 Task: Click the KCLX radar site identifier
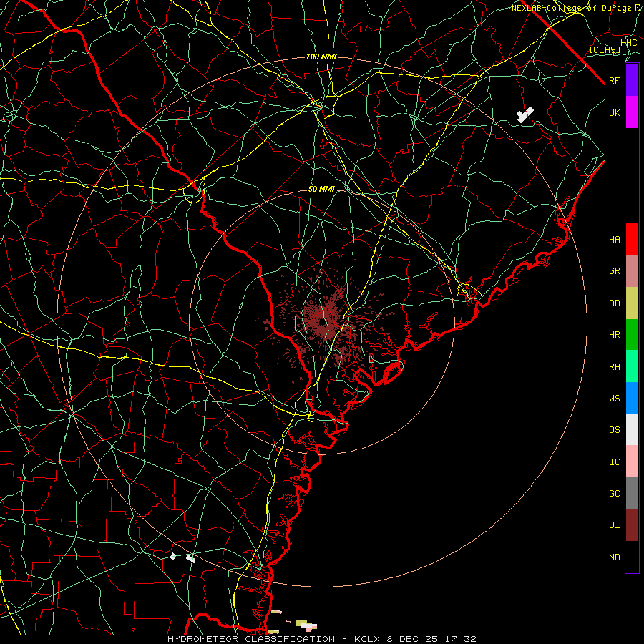pos(369,639)
